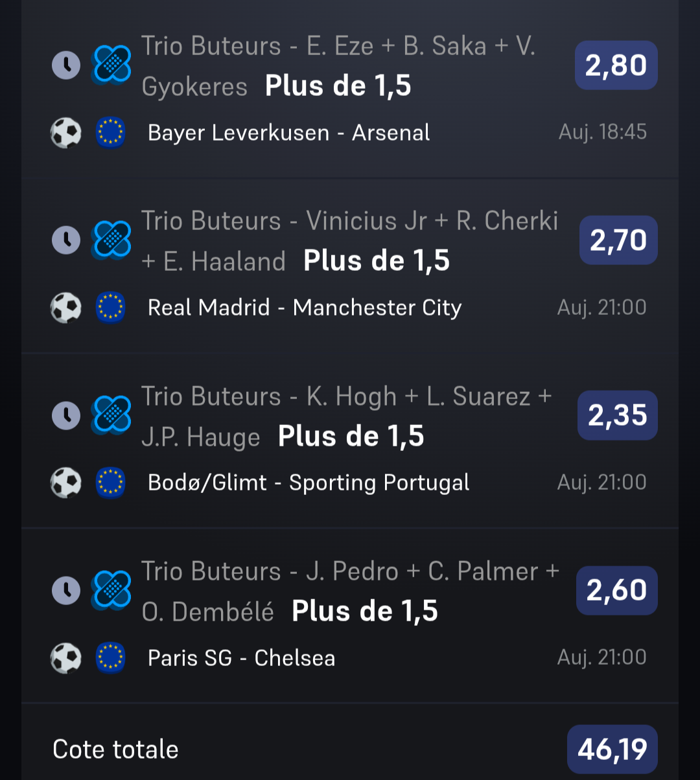This screenshot has width=700, height=780.
Task: Select the 2,35 odds badge
Action: (x=617, y=415)
